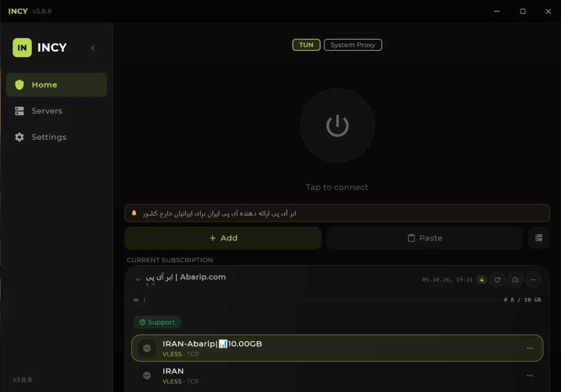Click the Servers stack icon

(19, 111)
